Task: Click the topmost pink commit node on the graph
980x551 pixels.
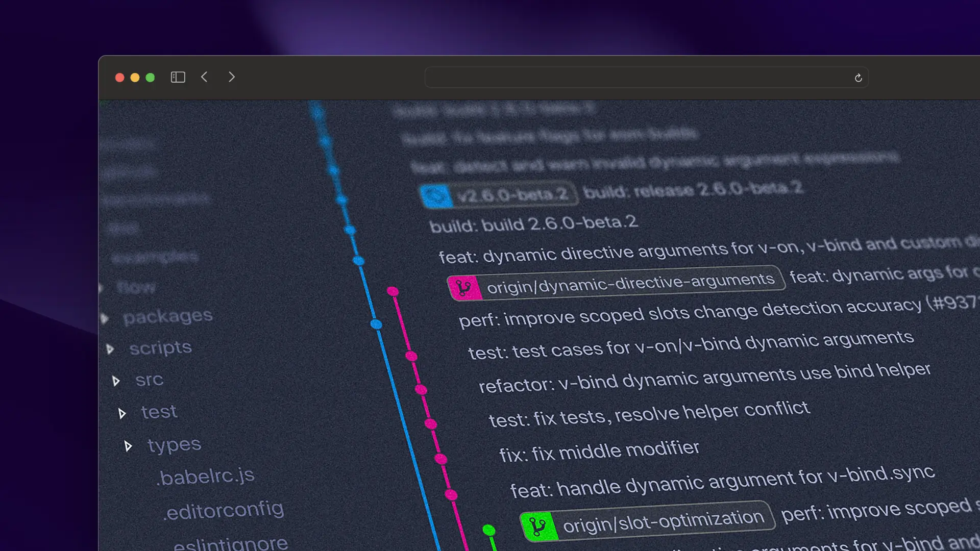Action: [393, 291]
